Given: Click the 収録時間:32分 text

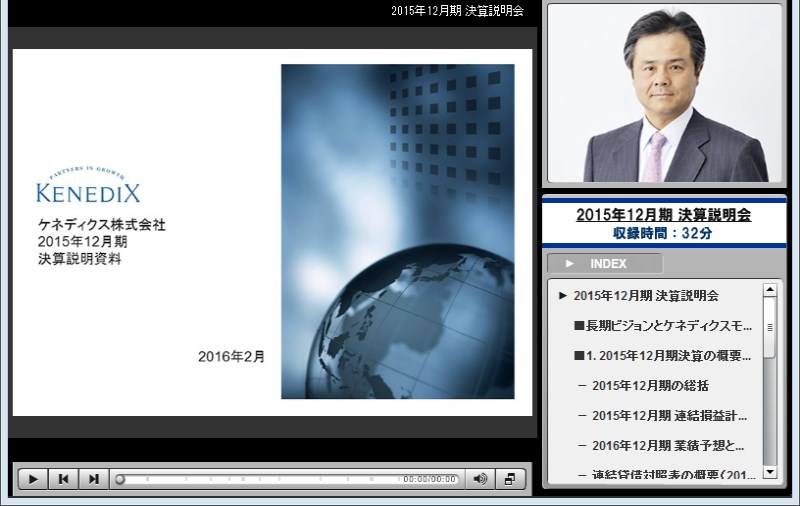Looking at the screenshot, I should tap(662, 234).
